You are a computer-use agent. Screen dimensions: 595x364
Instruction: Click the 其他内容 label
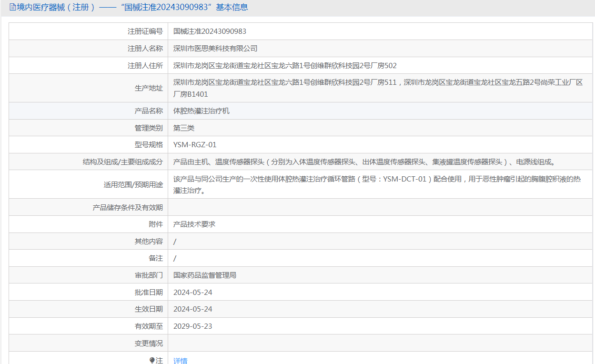[149, 242]
